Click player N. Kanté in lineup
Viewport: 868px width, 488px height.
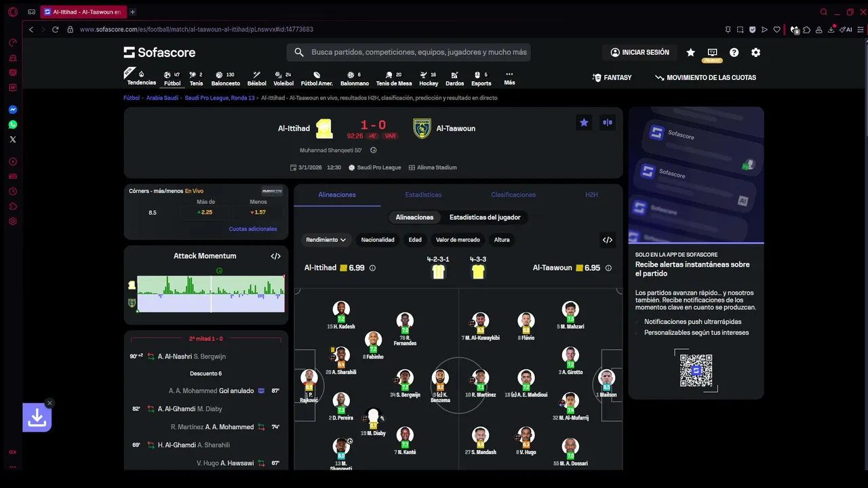[x=405, y=441]
